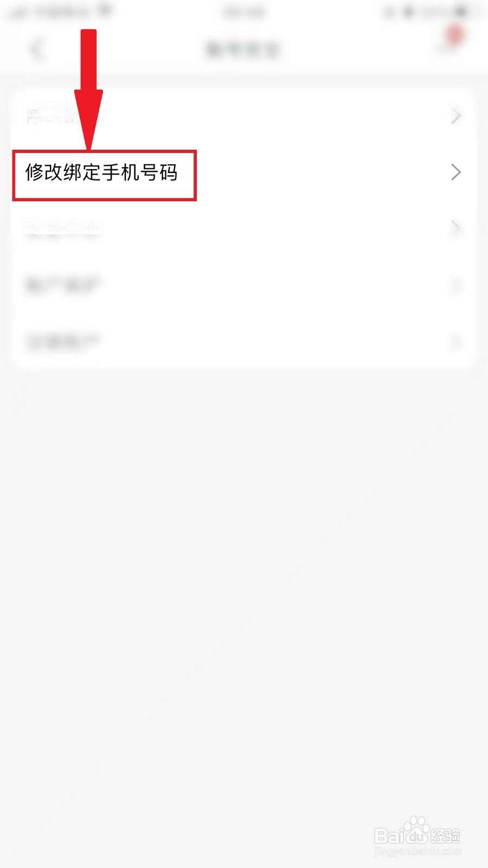Viewport: 488px width, 868px height.
Task: Click the jingyan.baidu.com watermark text
Action: [418, 852]
